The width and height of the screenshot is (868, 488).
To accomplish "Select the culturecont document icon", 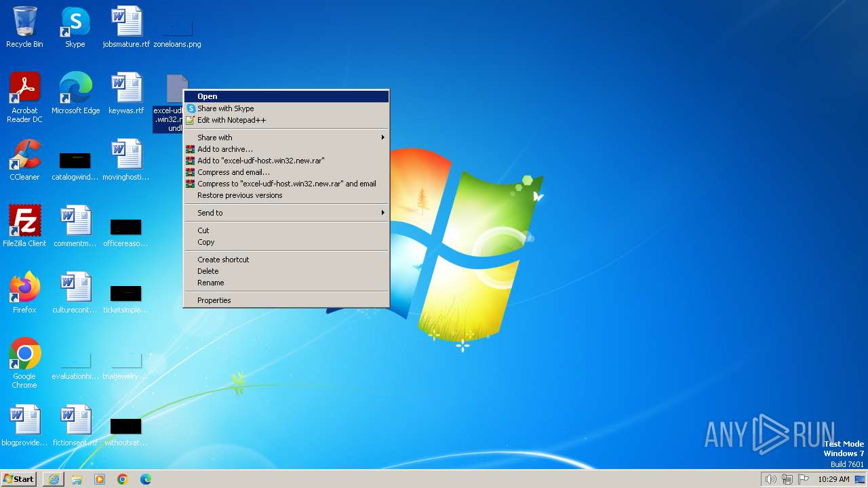I will click(x=75, y=293).
